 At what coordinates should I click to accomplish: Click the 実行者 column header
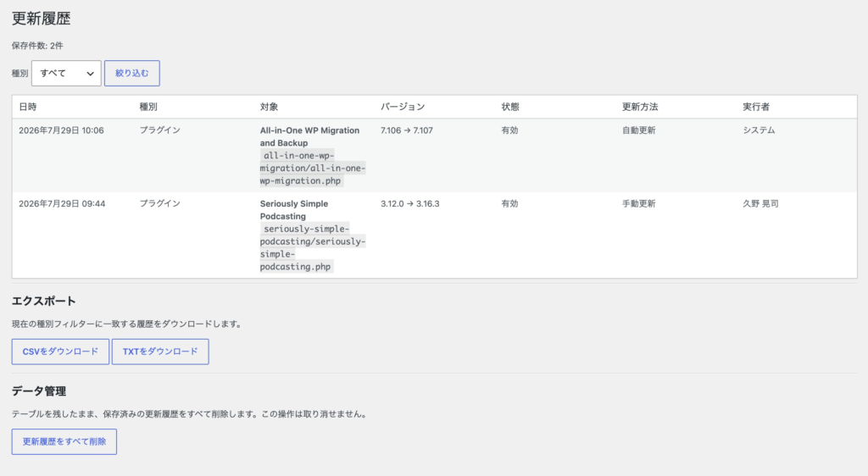[x=756, y=107]
